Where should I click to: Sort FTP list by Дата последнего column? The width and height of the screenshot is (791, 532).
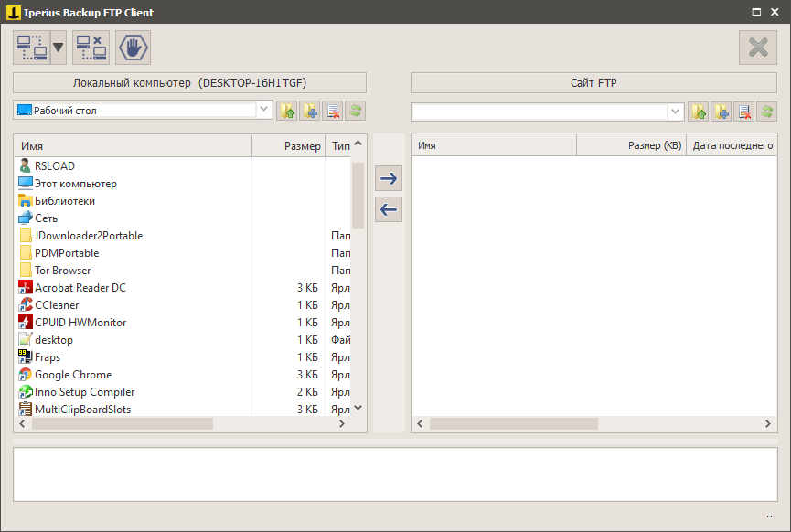tap(732, 145)
